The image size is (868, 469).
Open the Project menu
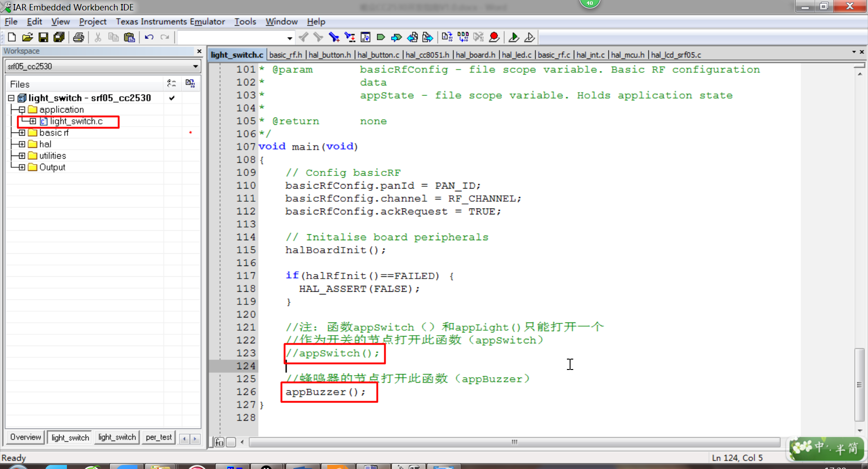click(92, 22)
